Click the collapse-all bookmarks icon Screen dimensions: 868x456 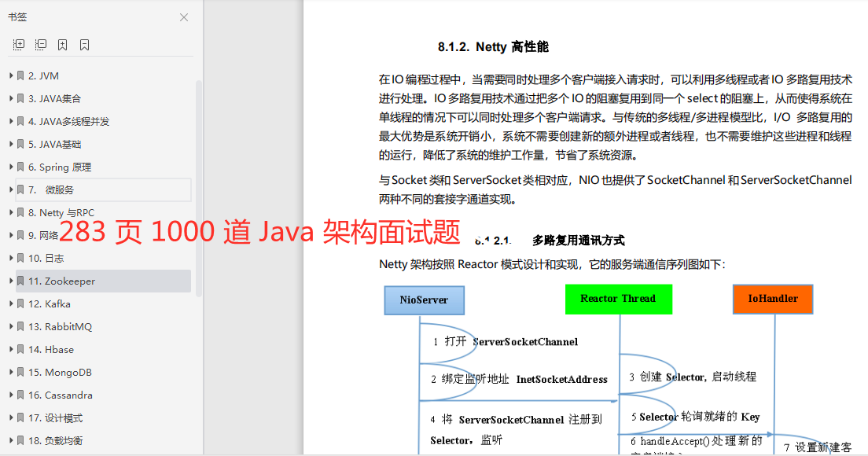tap(40, 45)
